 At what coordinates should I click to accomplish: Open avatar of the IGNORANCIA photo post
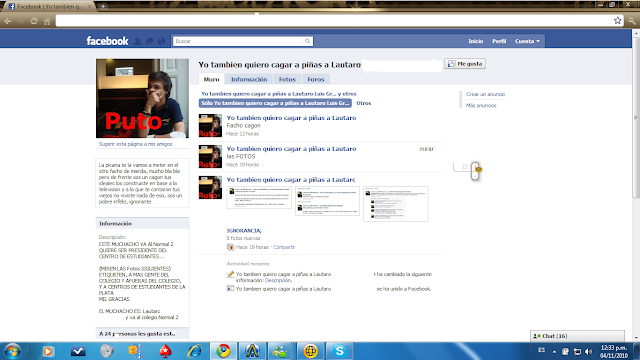[210, 187]
